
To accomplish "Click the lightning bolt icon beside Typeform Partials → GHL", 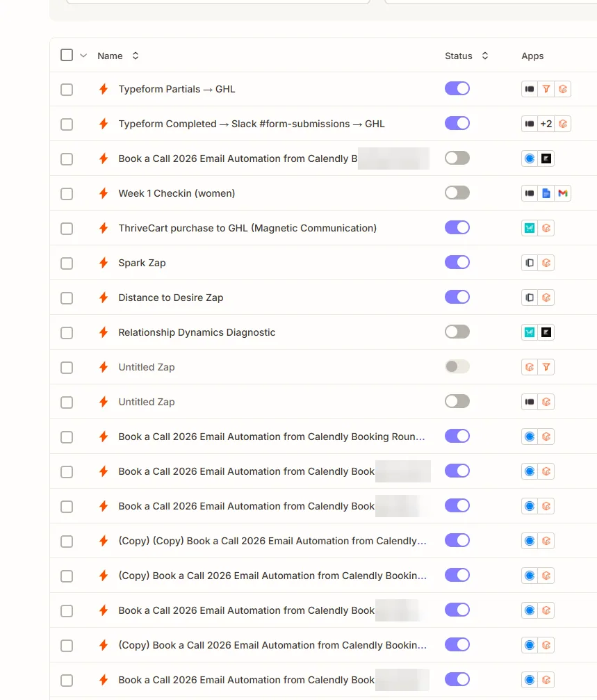I will (104, 89).
